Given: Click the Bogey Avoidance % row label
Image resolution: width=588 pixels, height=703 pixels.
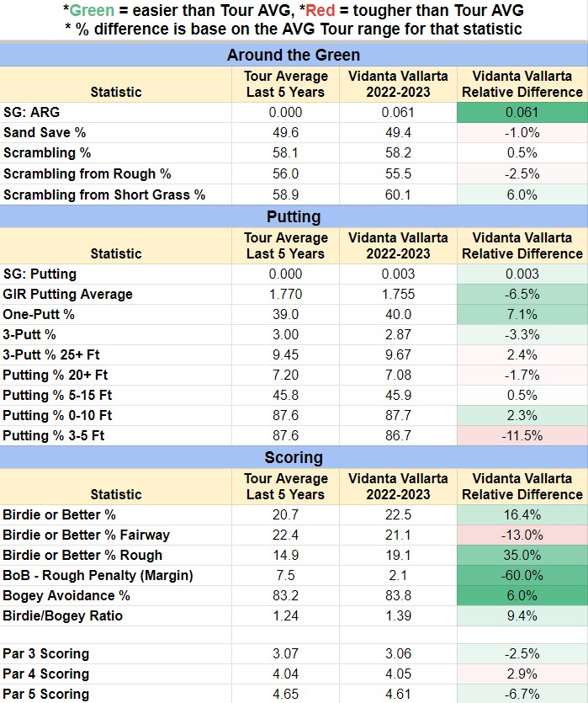Looking at the screenshot, I should point(66,595).
